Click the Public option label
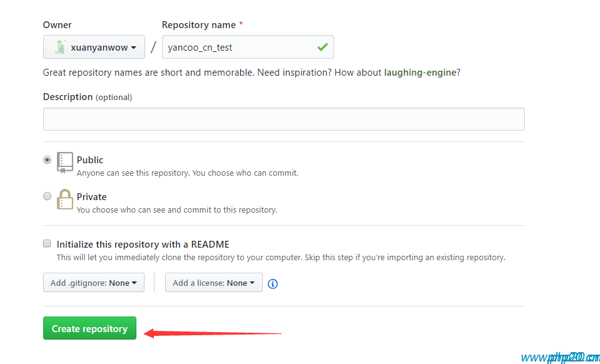The height and width of the screenshot is (364, 600). coord(90,160)
